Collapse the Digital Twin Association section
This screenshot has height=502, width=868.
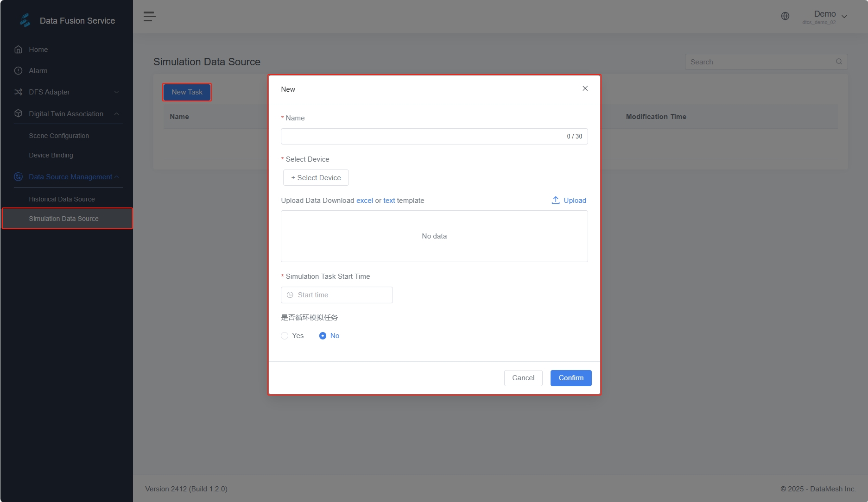pyautogui.click(x=116, y=114)
